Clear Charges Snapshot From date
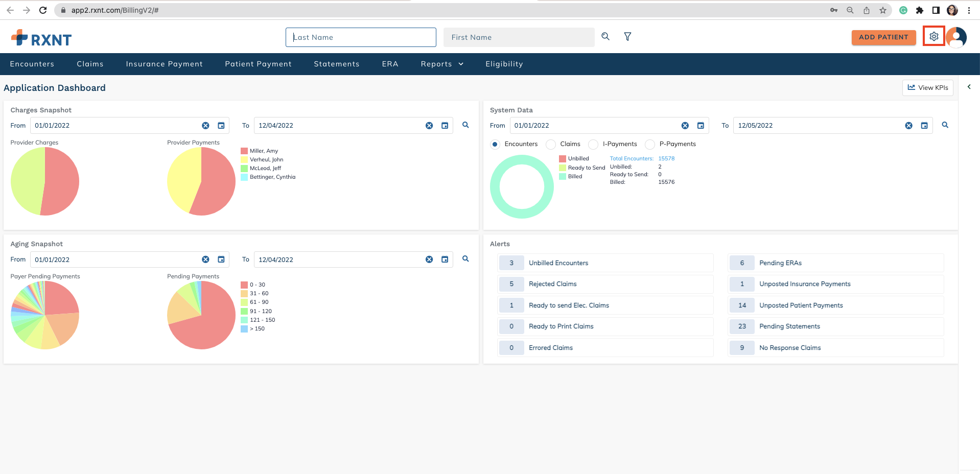This screenshot has width=980, height=474. coord(205,126)
